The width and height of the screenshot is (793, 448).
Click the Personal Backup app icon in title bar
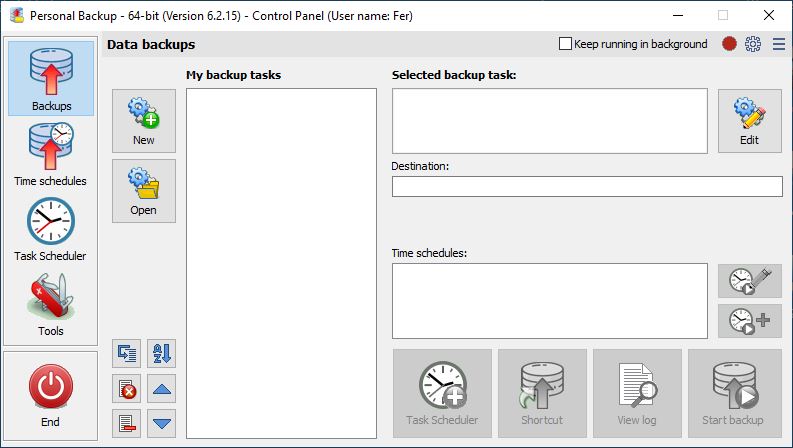point(17,15)
